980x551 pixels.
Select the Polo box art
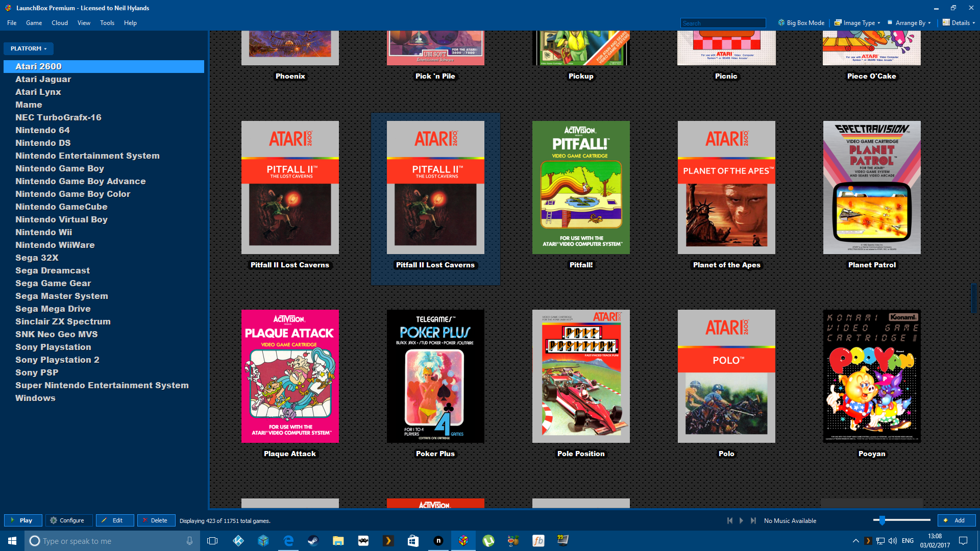point(726,376)
